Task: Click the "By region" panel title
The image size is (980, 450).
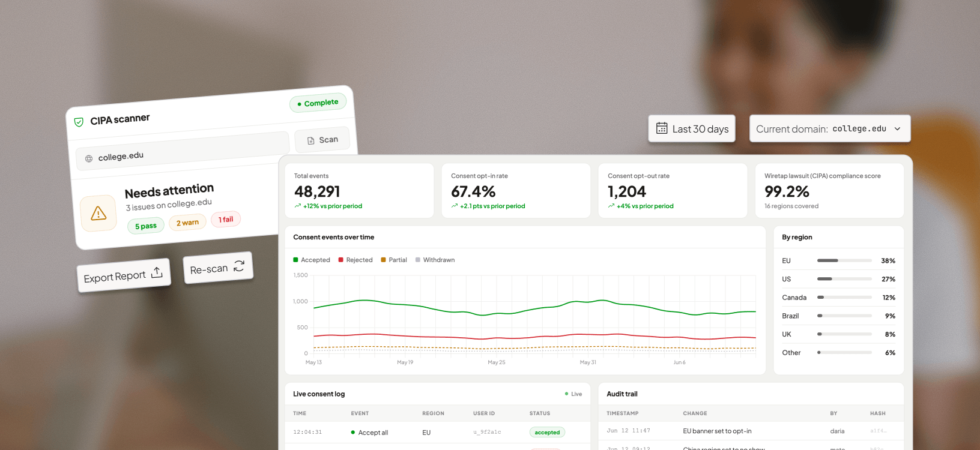Action: click(x=797, y=237)
